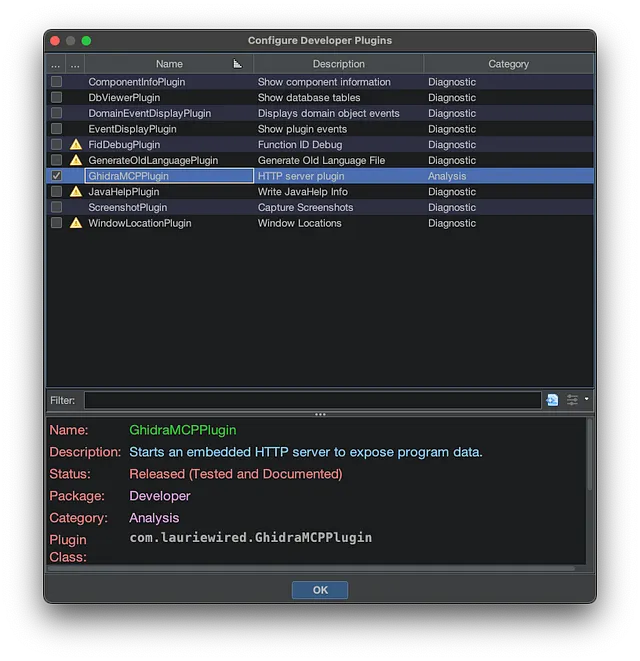Image resolution: width=640 pixels, height=661 pixels.
Task: Expand the dropdown arrow next to filter options
Action: 586,400
